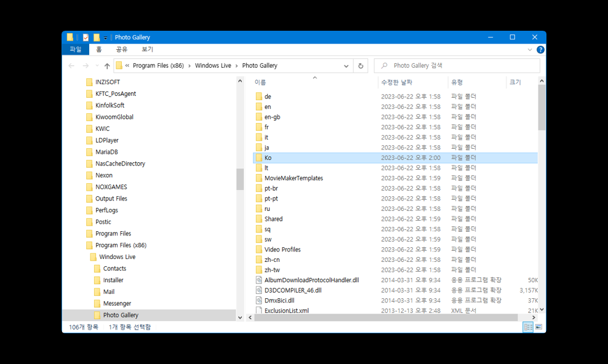Go back with the Back arrow
Image resolution: width=608 pixels, height=364 pixels.
(71, 66)
